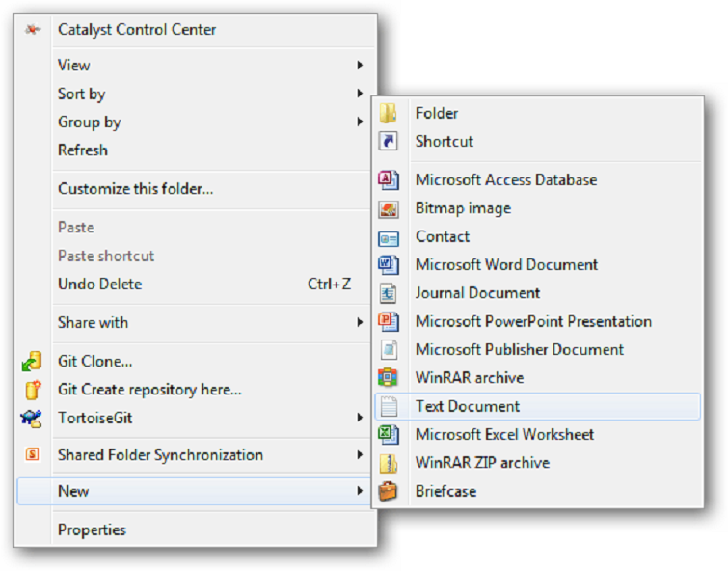Select Refresh from the context menu

pos(83,150)
